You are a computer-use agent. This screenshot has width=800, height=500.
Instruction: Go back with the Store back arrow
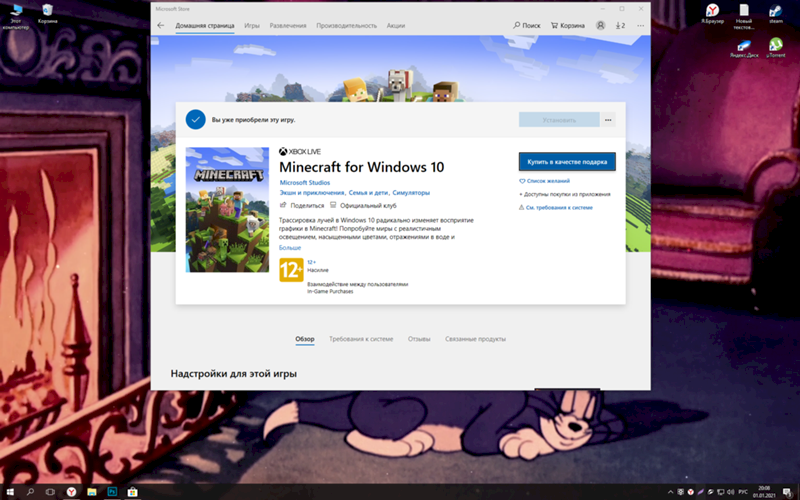(161, 26)
